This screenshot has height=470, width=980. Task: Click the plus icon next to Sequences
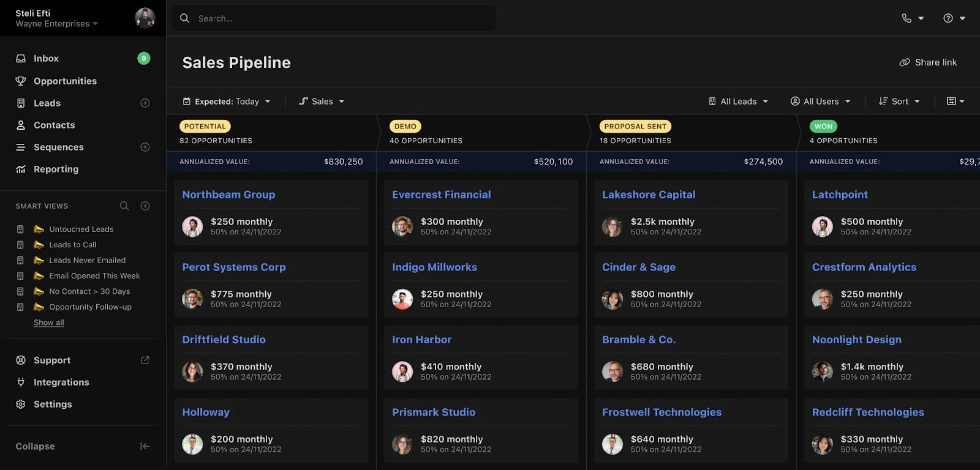[145, 147]
